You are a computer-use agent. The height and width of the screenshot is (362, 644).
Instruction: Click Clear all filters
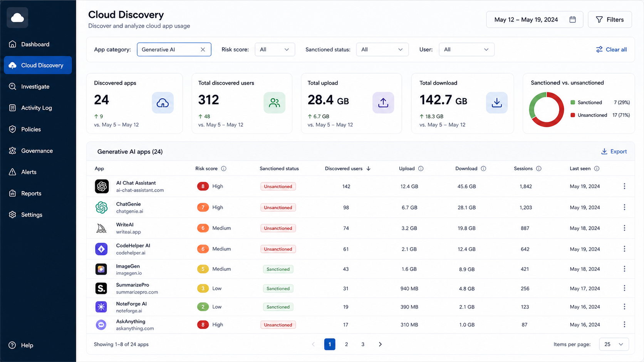611,50
